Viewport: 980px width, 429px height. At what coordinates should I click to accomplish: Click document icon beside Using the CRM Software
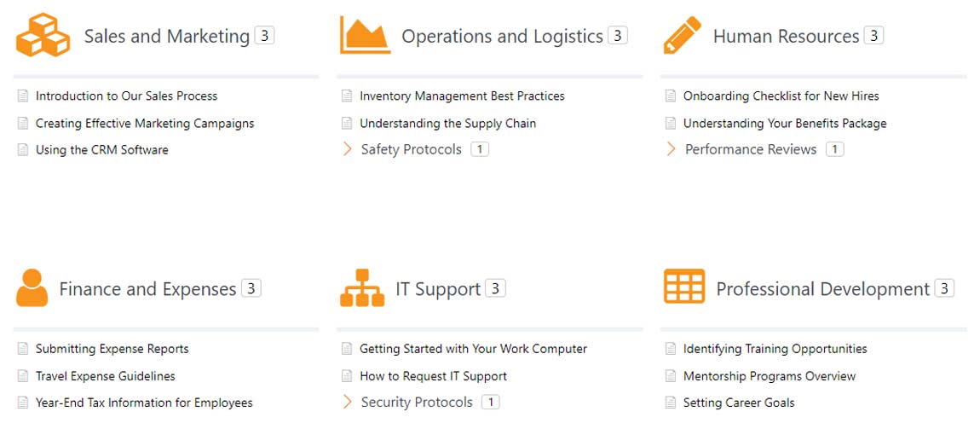(23, 150)
